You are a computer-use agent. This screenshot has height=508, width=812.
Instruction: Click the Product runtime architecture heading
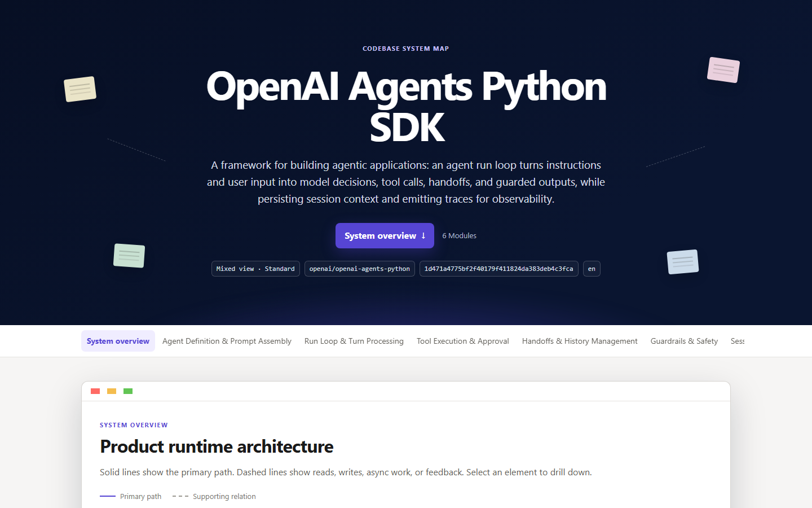click(x=217, y=446)
